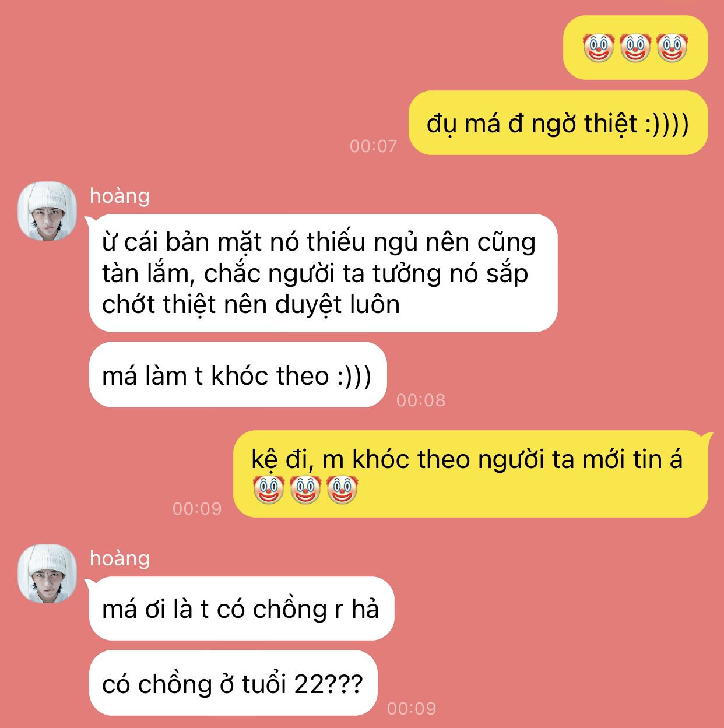Click the middle clown emoji in top bubble
This screenshot has width=724, height=728.
[635, 48]
